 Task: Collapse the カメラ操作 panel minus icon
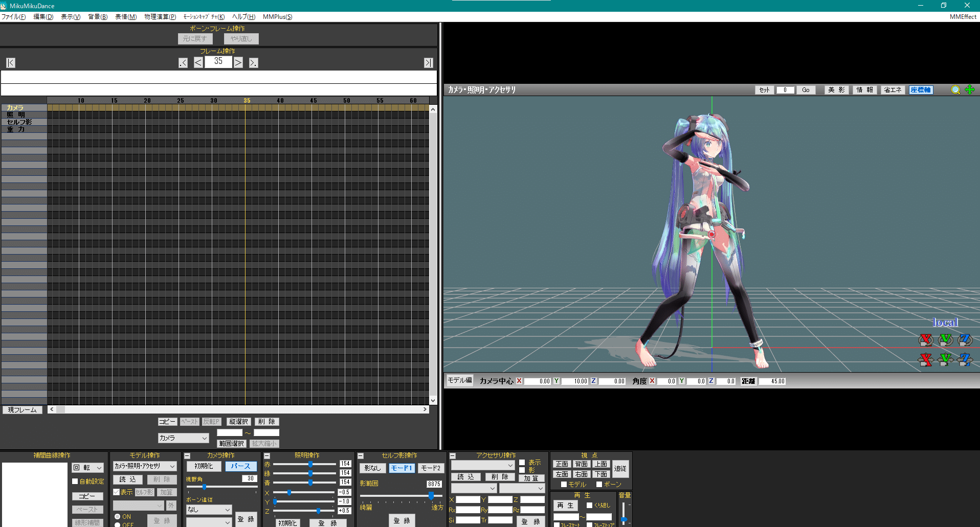(187, 456)
